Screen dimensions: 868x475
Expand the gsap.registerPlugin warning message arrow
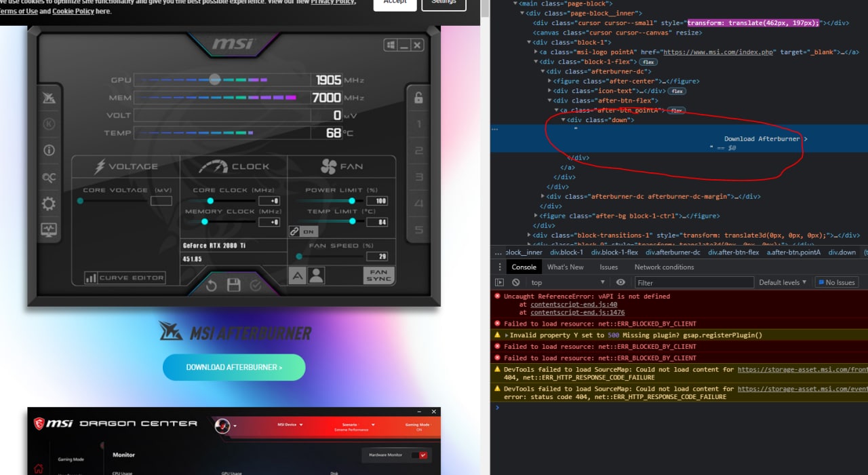(x=507, y=335)
